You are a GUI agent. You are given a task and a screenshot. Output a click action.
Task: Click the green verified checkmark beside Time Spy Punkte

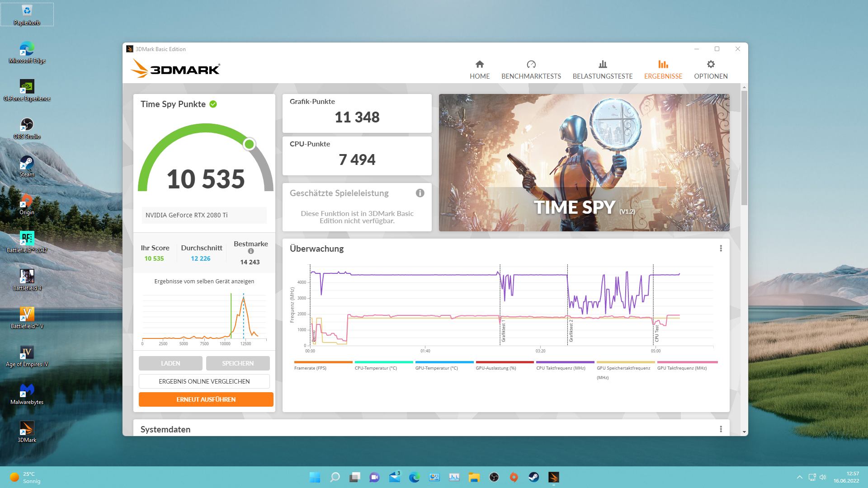213,104
